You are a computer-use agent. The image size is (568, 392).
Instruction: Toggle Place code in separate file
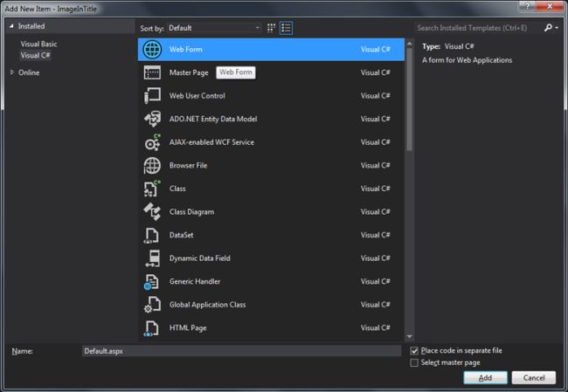point(414,351)
